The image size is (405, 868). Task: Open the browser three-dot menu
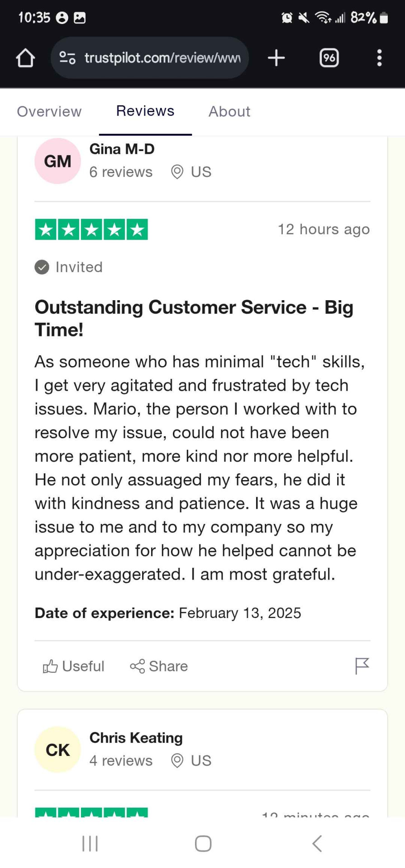click(379, 58)
